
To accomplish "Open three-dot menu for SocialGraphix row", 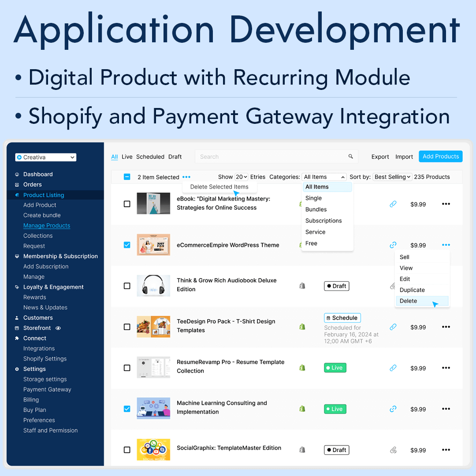I will 446,450.
